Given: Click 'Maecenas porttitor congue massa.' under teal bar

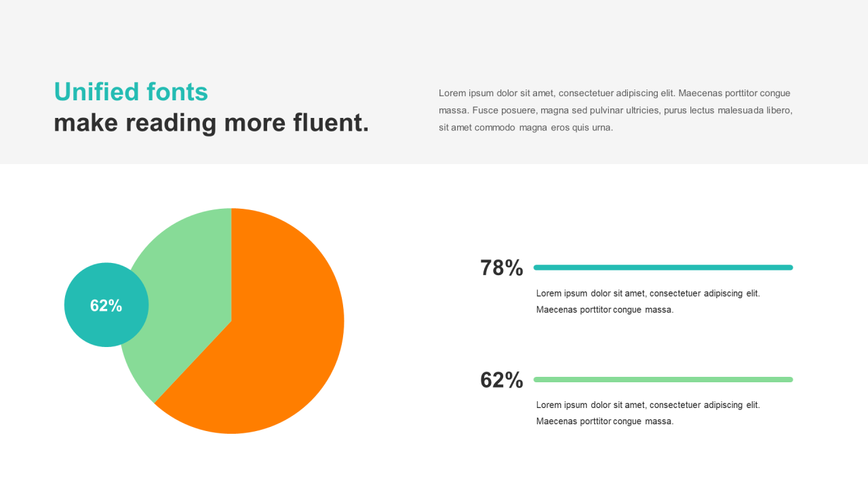Looking at the screenshot, I should [605, 310].
